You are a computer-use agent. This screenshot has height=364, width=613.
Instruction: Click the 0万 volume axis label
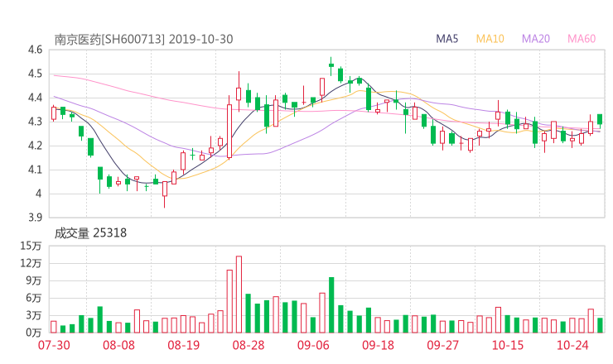pos(34,333)
